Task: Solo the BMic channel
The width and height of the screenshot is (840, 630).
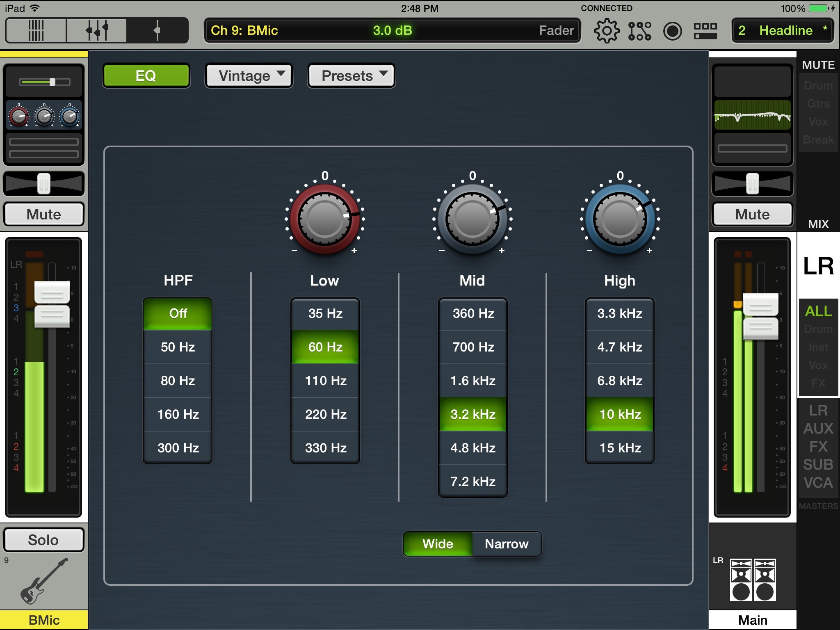Action: (x=43, y=540)
